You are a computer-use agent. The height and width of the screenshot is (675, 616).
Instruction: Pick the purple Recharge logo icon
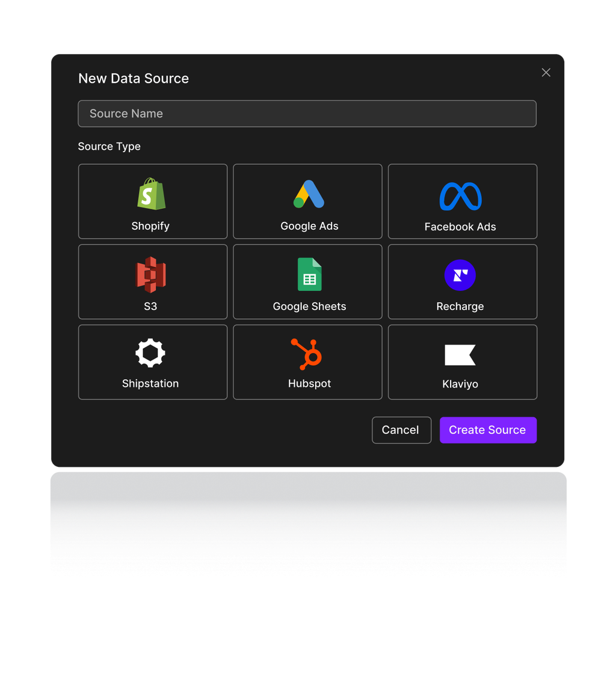point(460,275)
